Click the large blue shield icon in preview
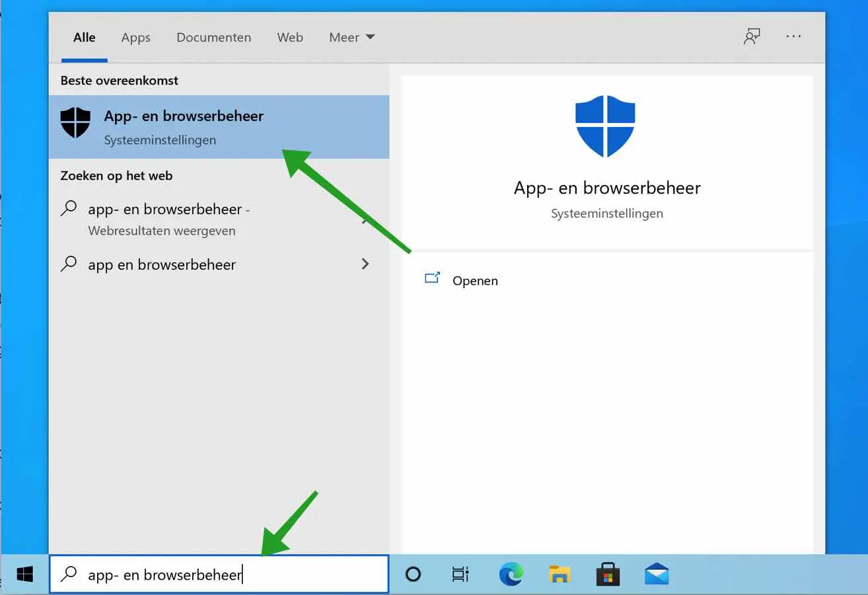 [x=605, y=126]
